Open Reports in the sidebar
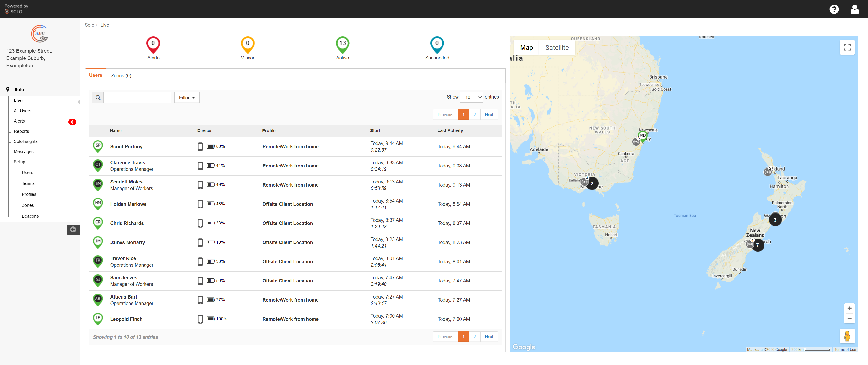Screen dimensions: 868x365 coord(21,131)
